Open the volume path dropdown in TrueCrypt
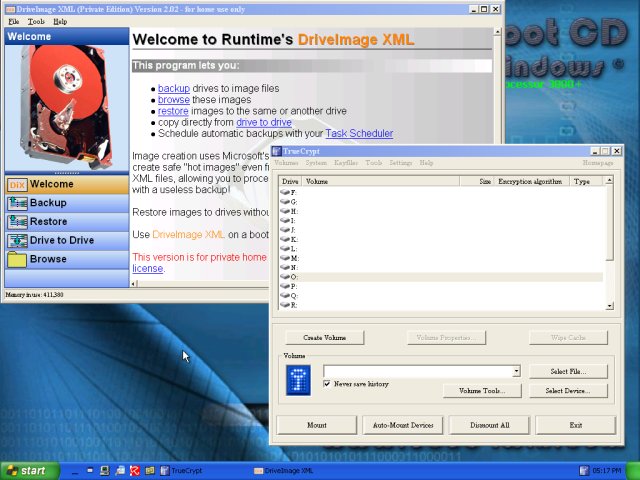Screen dimensions: 640x480 tap(516, 371)
